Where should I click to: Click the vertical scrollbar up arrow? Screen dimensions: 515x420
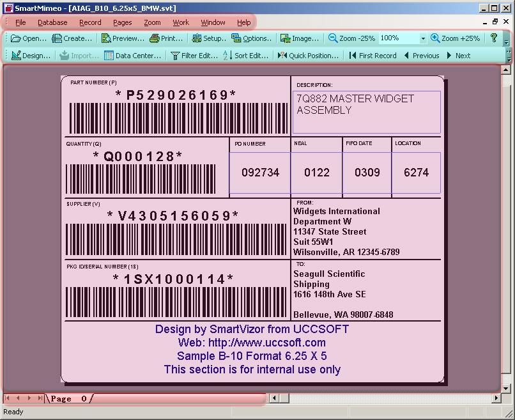coord(506,69)
